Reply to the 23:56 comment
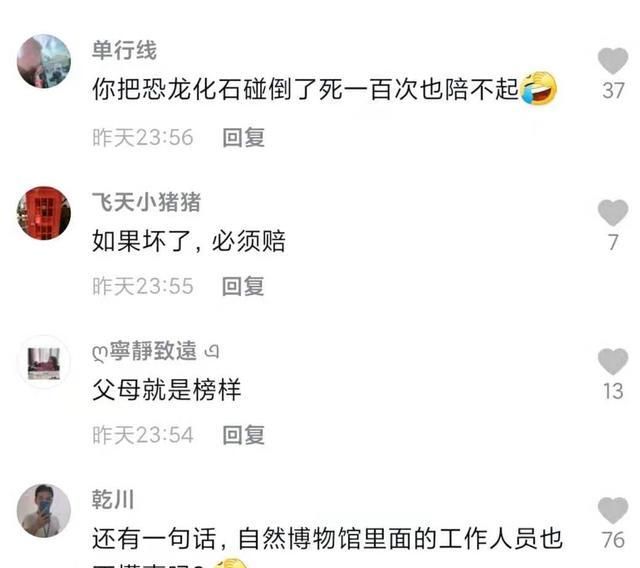Screen dimensions: 640x568 point(244,138)
